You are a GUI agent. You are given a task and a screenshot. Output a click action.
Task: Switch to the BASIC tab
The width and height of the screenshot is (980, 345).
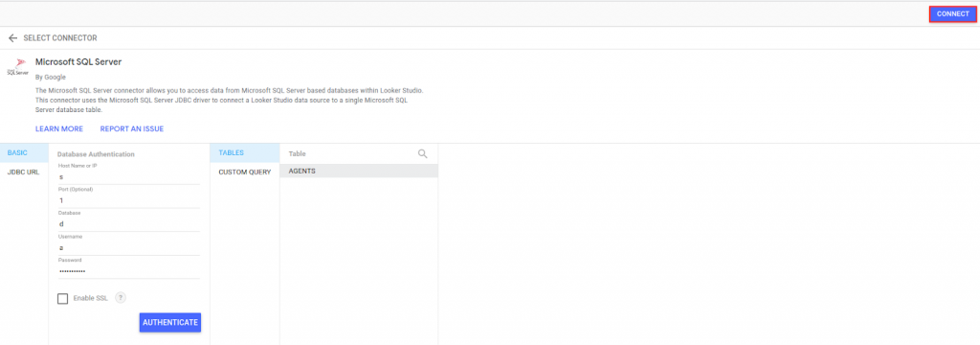24,152
